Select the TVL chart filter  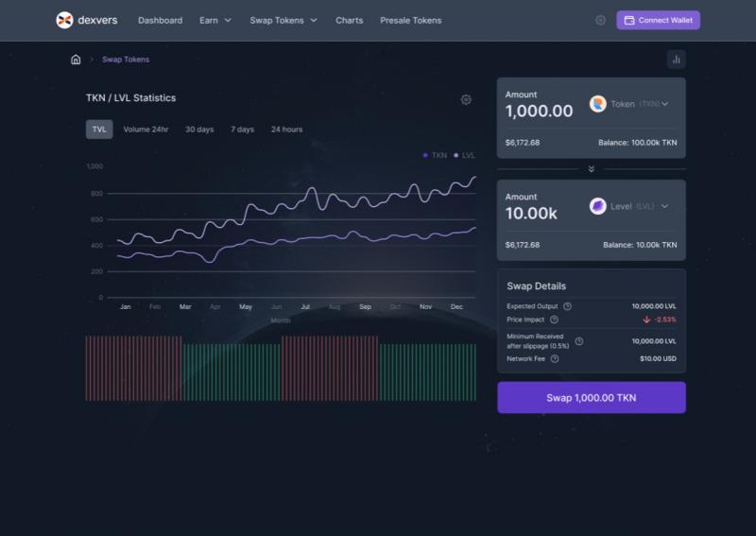click(99, 130)
